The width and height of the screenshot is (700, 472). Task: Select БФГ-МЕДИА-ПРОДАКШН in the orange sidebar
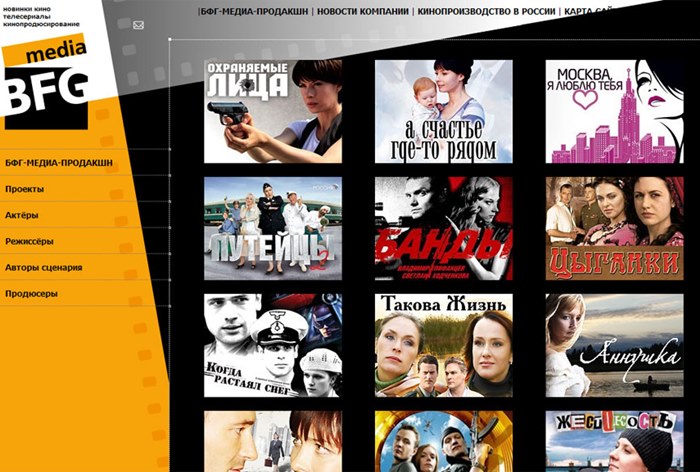click(x=59, y=163)
